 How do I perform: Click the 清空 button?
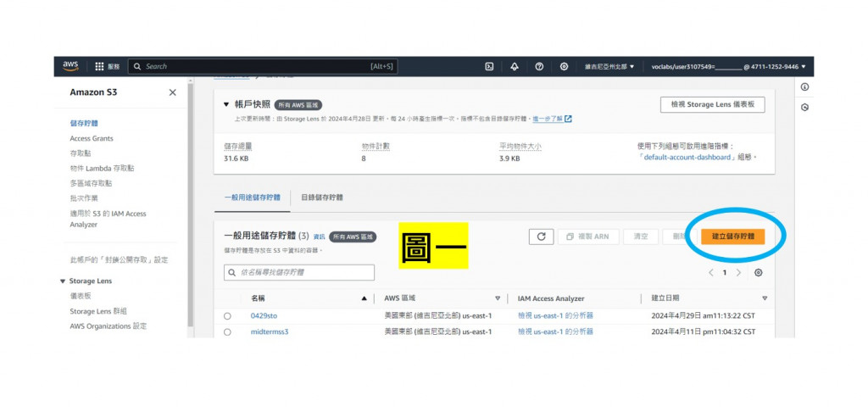tap(641, 237)
